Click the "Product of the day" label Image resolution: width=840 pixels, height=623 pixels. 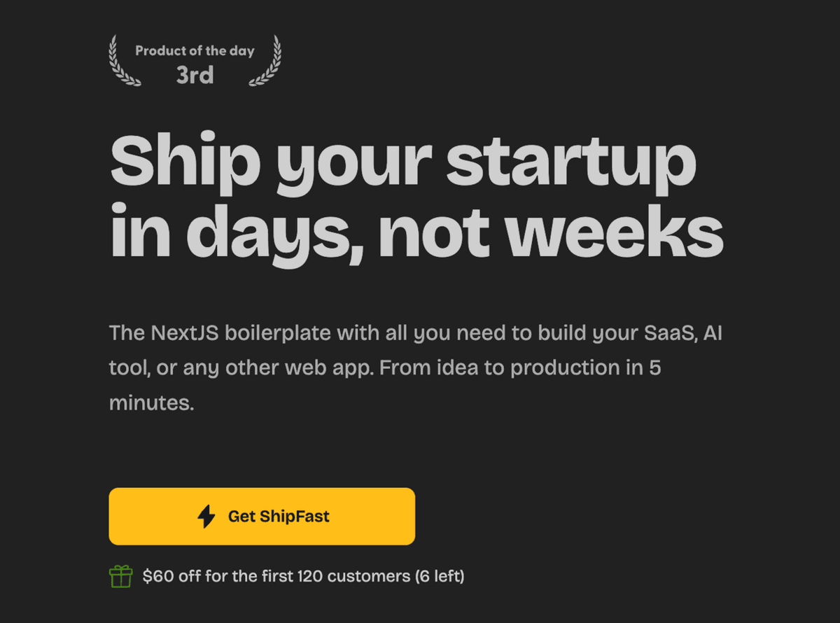pos(195,50)
